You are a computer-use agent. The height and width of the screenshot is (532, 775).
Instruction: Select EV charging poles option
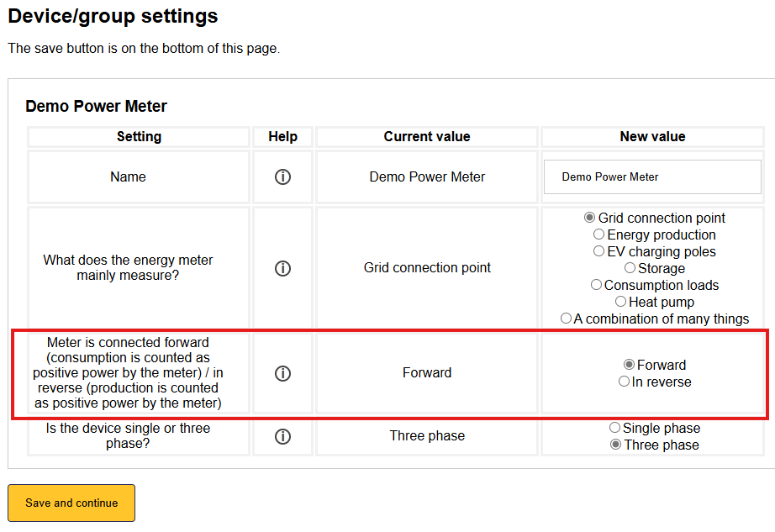click(x=598, y=251)
